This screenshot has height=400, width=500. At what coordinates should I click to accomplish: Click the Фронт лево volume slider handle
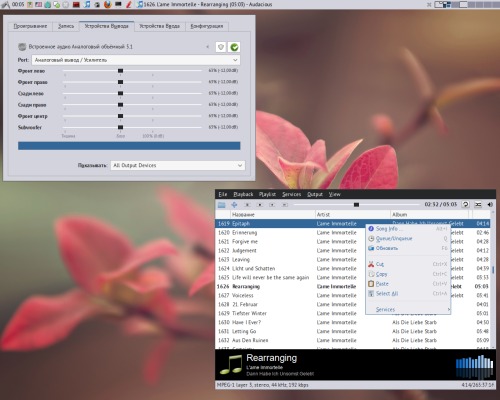pos(120,71)
